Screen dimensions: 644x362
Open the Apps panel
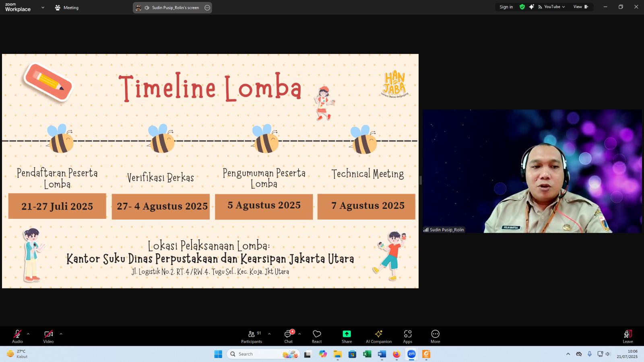(x=408, y=336)
